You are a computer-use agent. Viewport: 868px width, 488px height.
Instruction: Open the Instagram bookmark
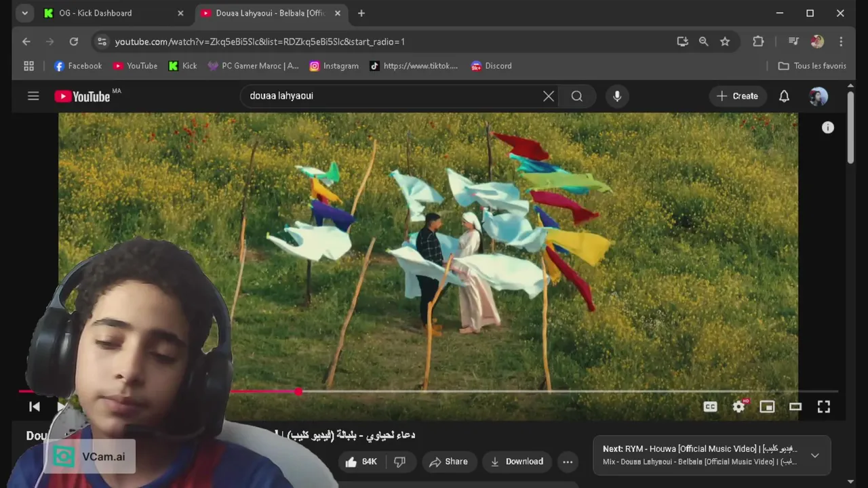pyautogui.click(x=334, y=66)
